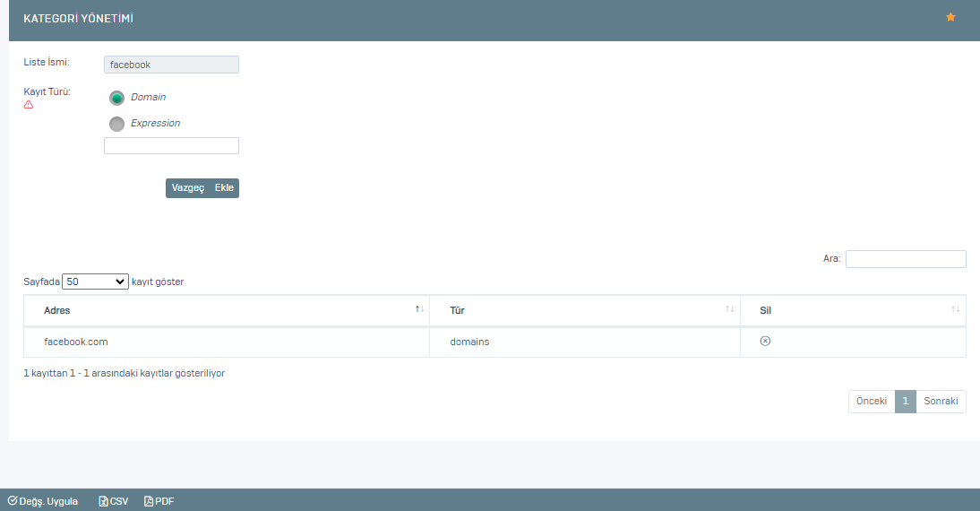The width and height of the screenshot is (980, 511).
Task: Click the Tür column header
Action: pos(584,310)
